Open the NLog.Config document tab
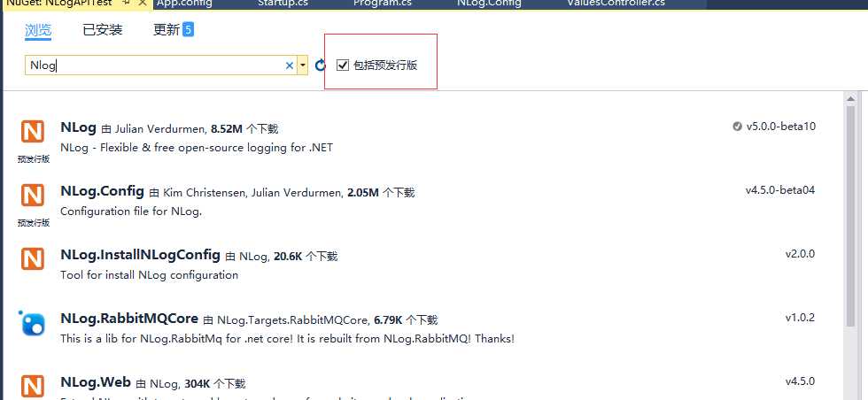The width and height of the screenshot is (868, 400). [x=489, y=3]
